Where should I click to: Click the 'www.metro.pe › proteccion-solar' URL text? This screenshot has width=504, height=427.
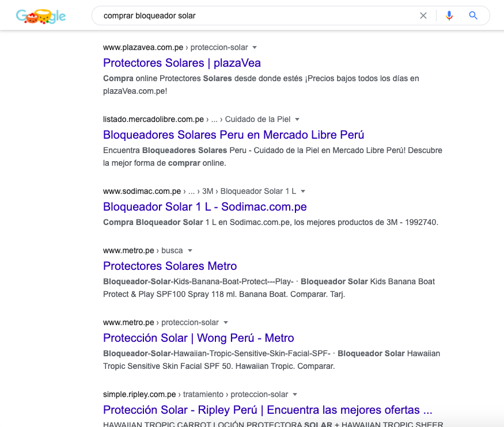161,323
